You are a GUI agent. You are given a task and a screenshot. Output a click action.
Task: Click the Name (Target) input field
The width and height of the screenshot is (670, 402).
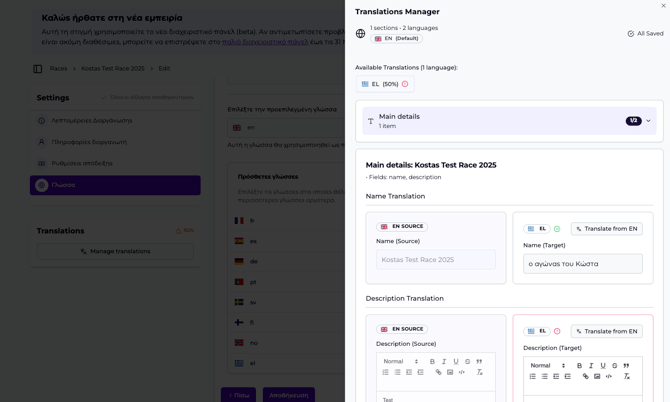(582, 264)
